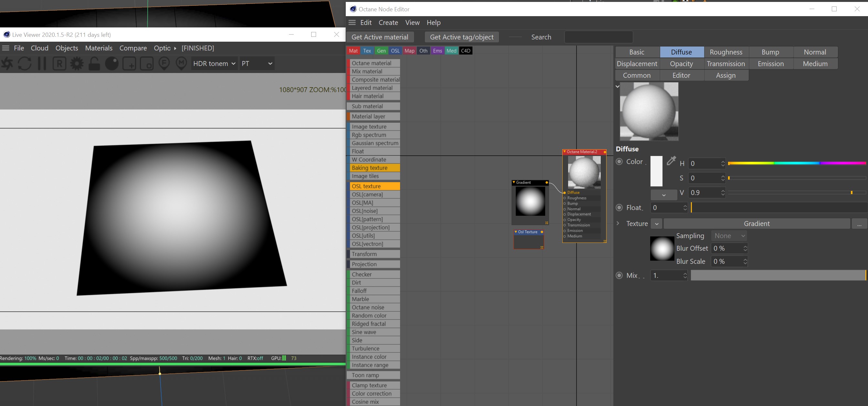Select the Float radio button
Viewport: 868px width, 406px height.
[x=619, y=208]
